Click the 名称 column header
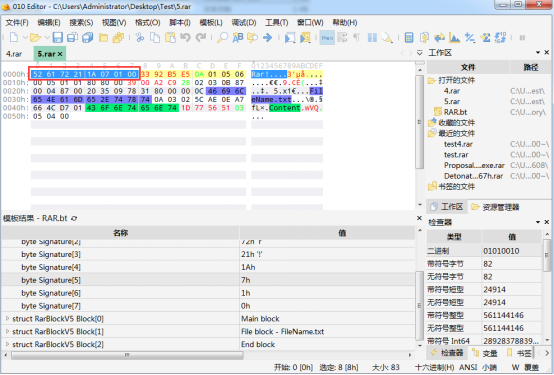 pos(120,233)
